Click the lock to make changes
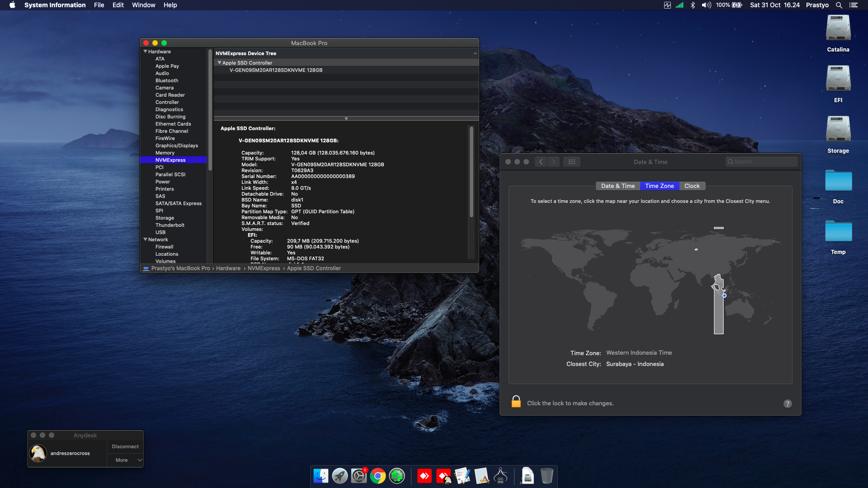 point(516,401)
